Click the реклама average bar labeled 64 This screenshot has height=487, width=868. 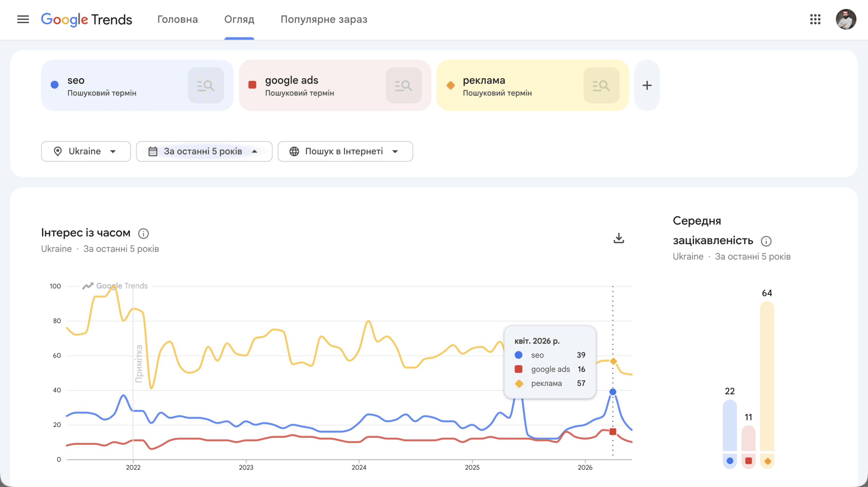point(767,376)
